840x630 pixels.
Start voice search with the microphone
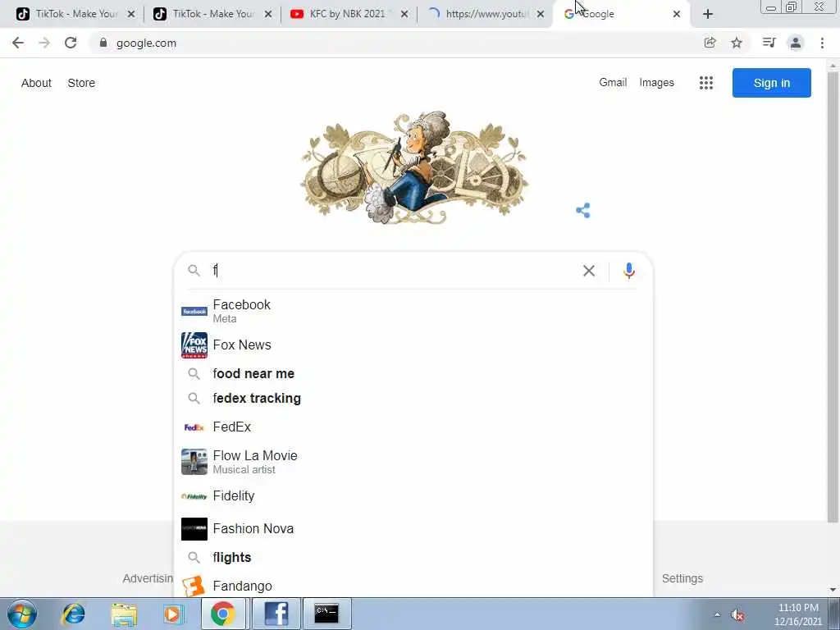[x=629, y=271]
